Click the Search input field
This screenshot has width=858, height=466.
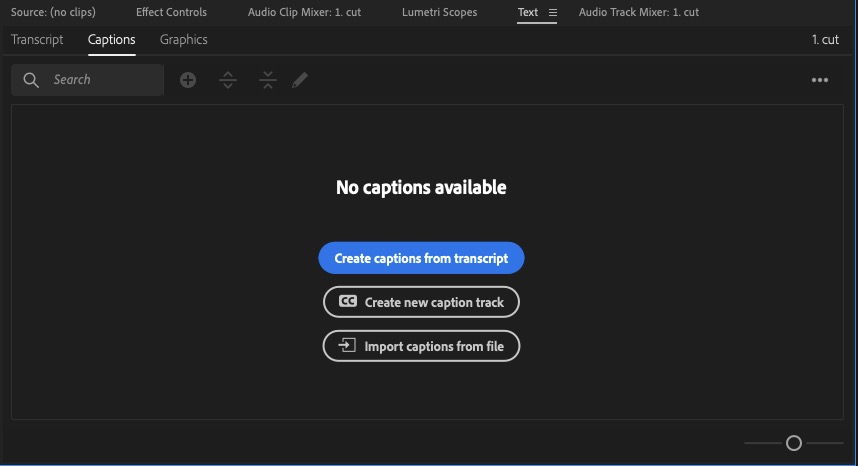[88, 80]
